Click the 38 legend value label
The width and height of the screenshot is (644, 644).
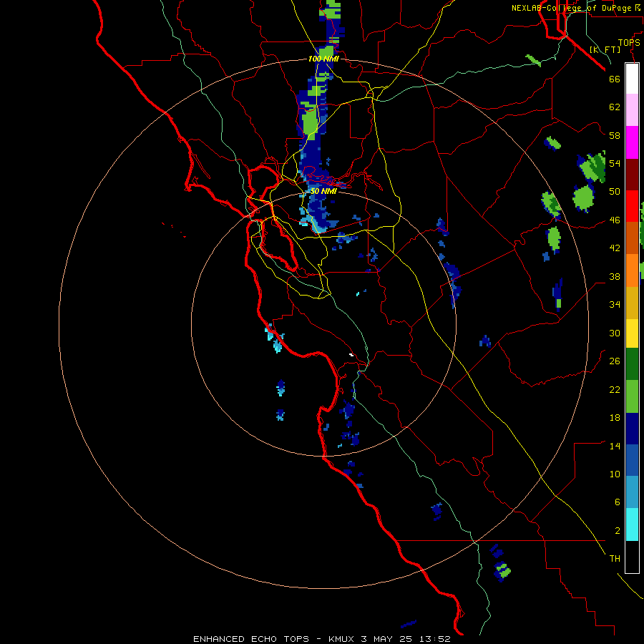pyautogui.click(x=615, y=277)
